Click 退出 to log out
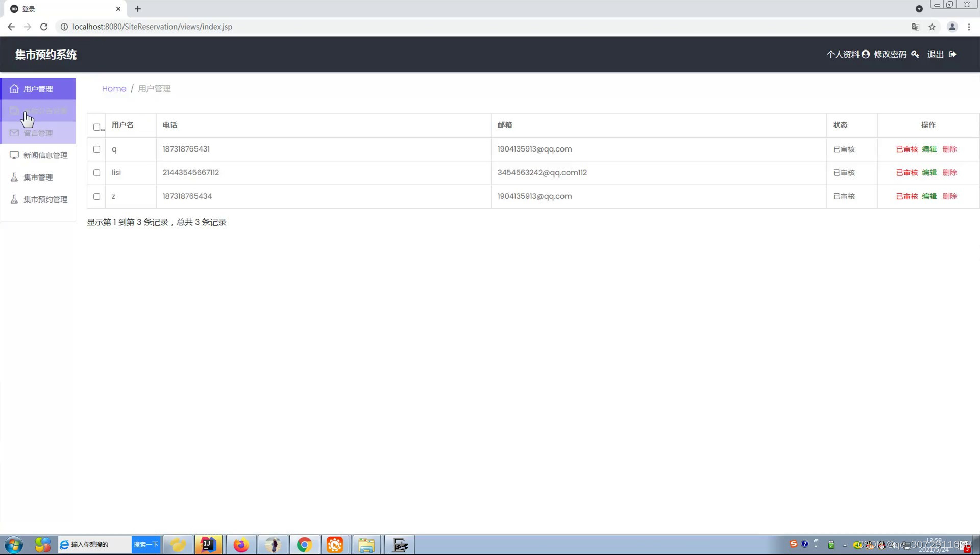Screen dimensions: 980x555 (x=942, y=54)
